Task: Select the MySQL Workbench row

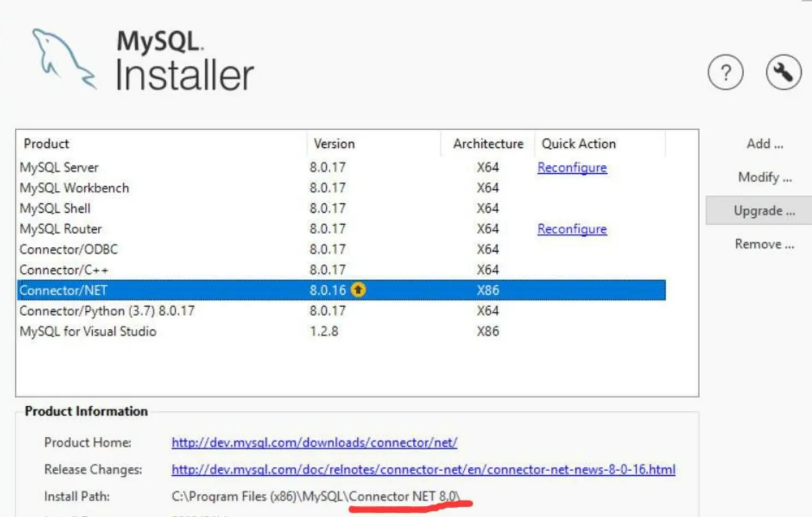Action: [x=341, y=188]
